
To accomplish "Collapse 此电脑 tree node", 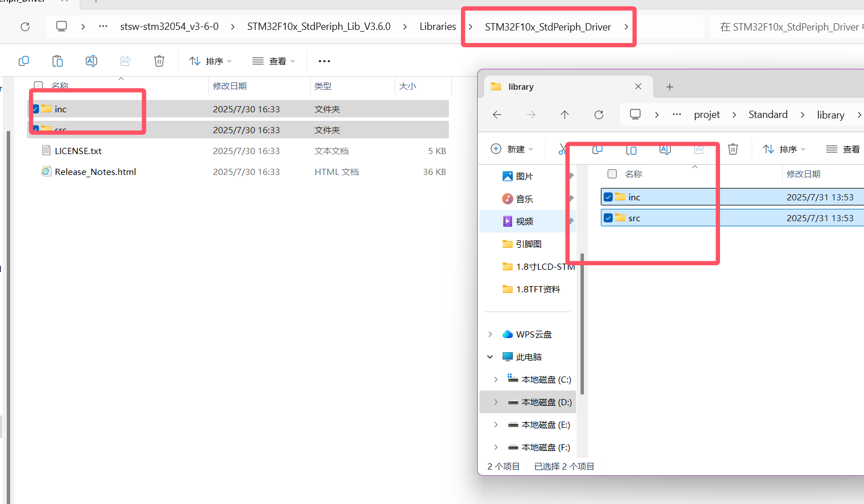I will (x=490, y=357).
